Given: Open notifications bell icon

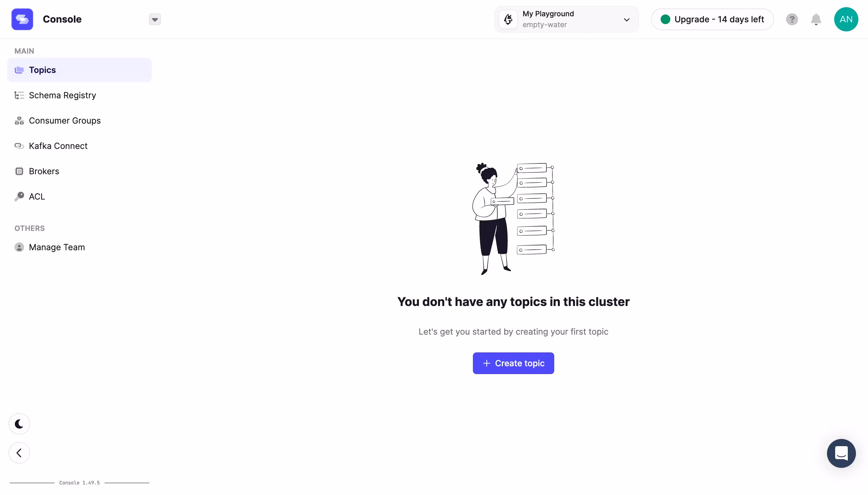Looking at the screenshot, I should point(816,19).
